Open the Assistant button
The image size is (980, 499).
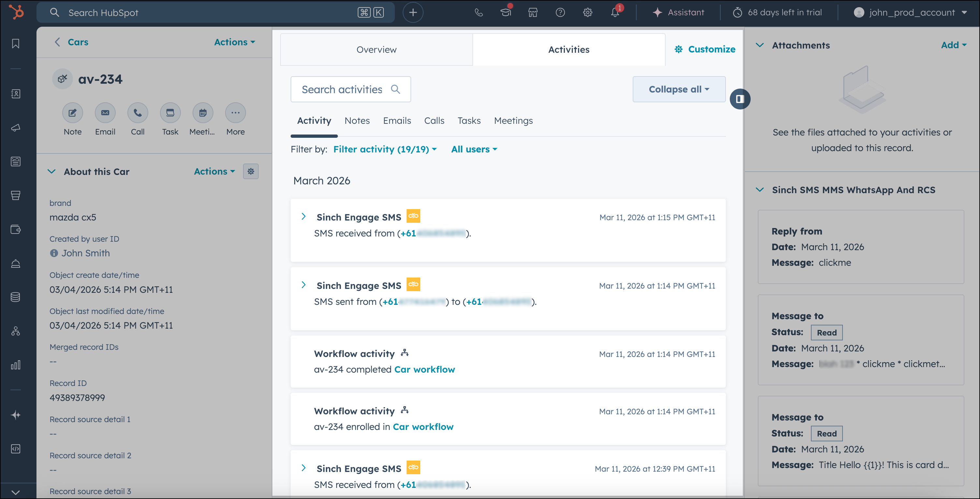[679, 13]
